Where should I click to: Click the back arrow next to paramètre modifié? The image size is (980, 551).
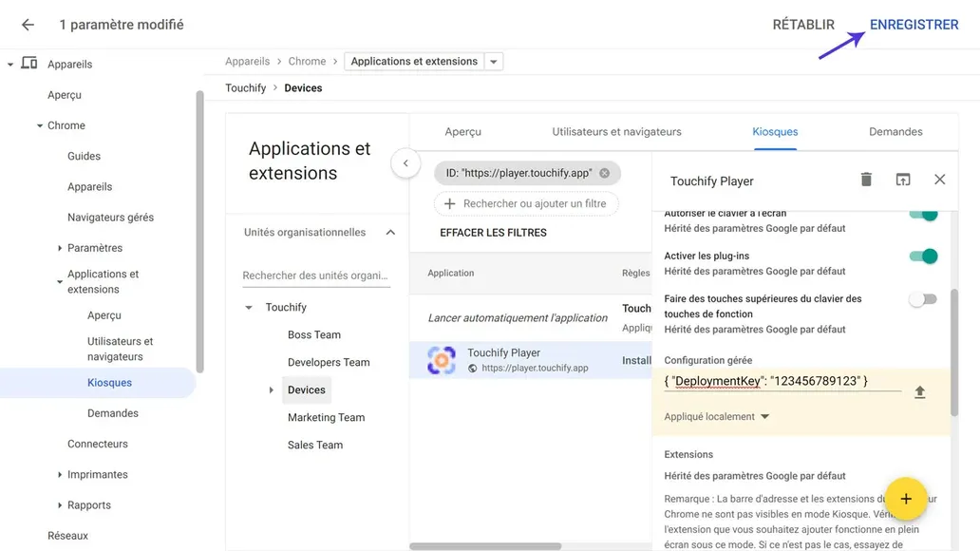click(26, 25)
